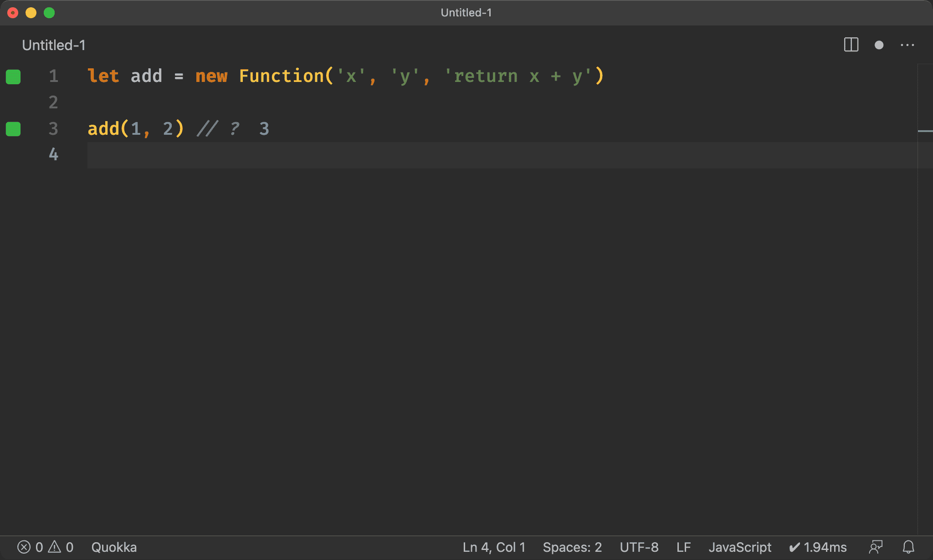This screenshot has width=933, height=560.
Task: Click the errors count icon in status bar
Action: 24,547
